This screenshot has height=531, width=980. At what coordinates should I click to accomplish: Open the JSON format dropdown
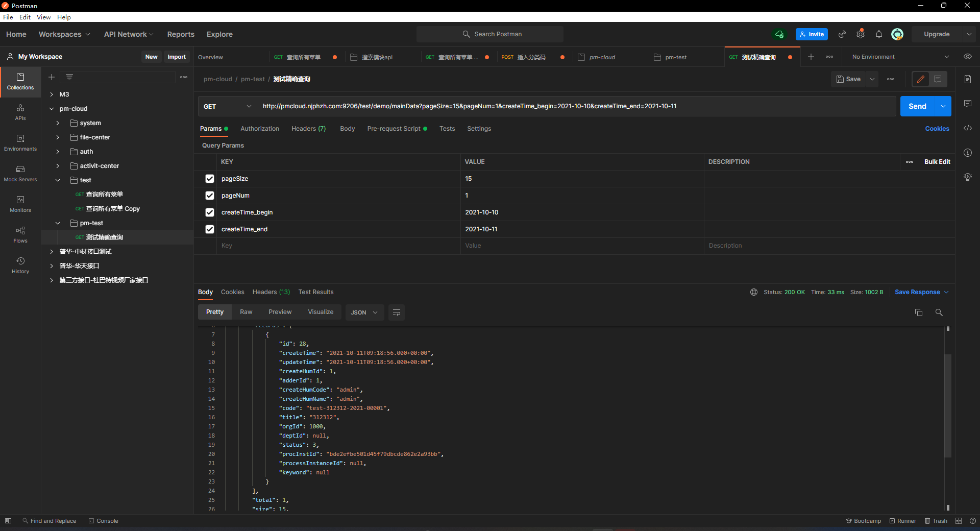tap(364, 312)
